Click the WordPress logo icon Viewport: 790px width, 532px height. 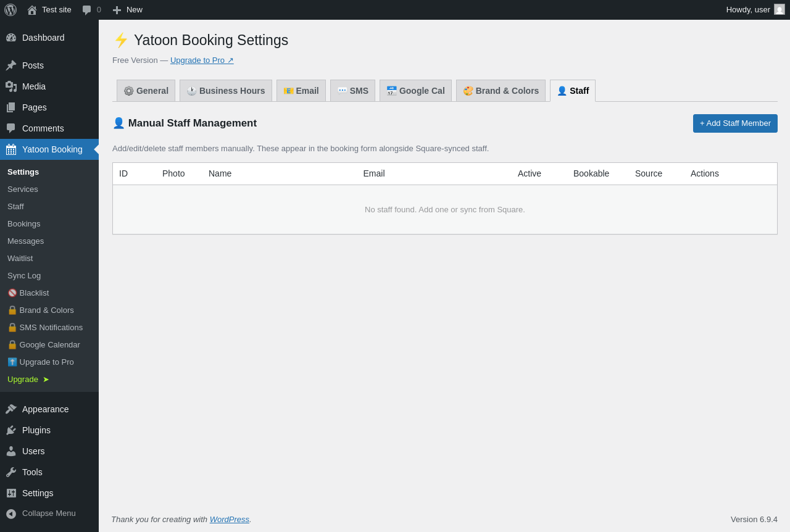coord(10,10)
